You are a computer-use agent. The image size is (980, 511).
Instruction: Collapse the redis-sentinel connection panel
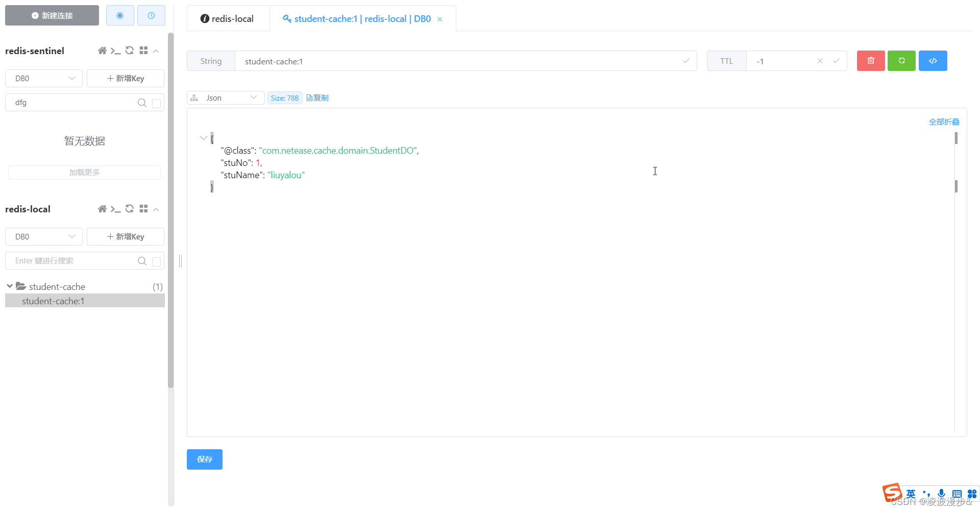[156, 51]
